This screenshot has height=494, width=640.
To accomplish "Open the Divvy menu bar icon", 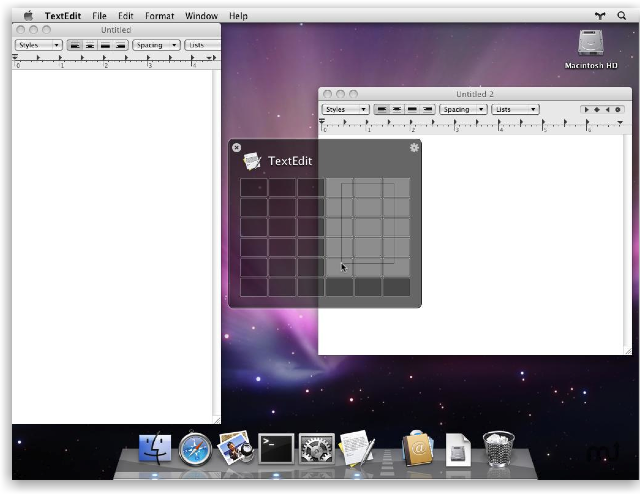I will 600,16.
